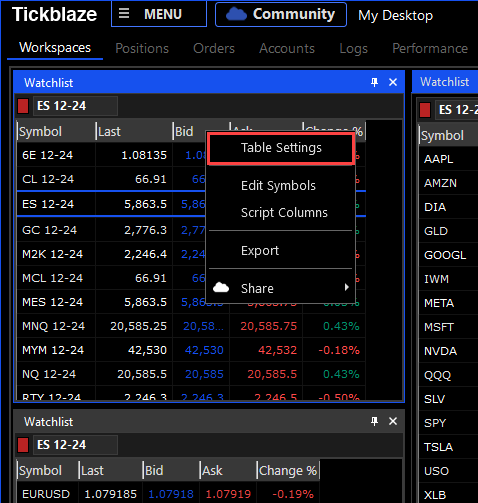Click red link color square in top Watchlist
Image resolution: width=478 pixels, height=503 pixels.
coord(23,106)
